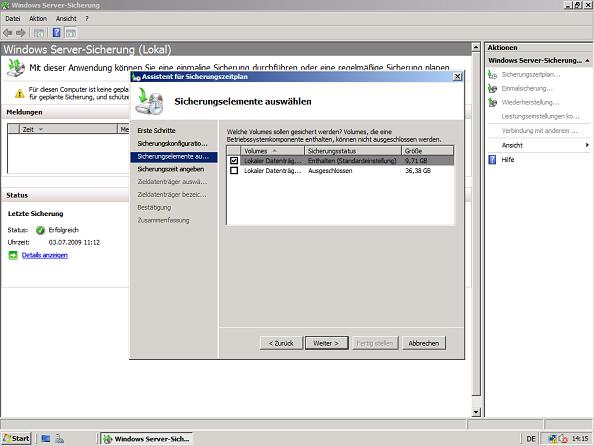Open the Details anzeigen link
The width and height of the screenshot is (594, 446).
click(x=45, y=255)
